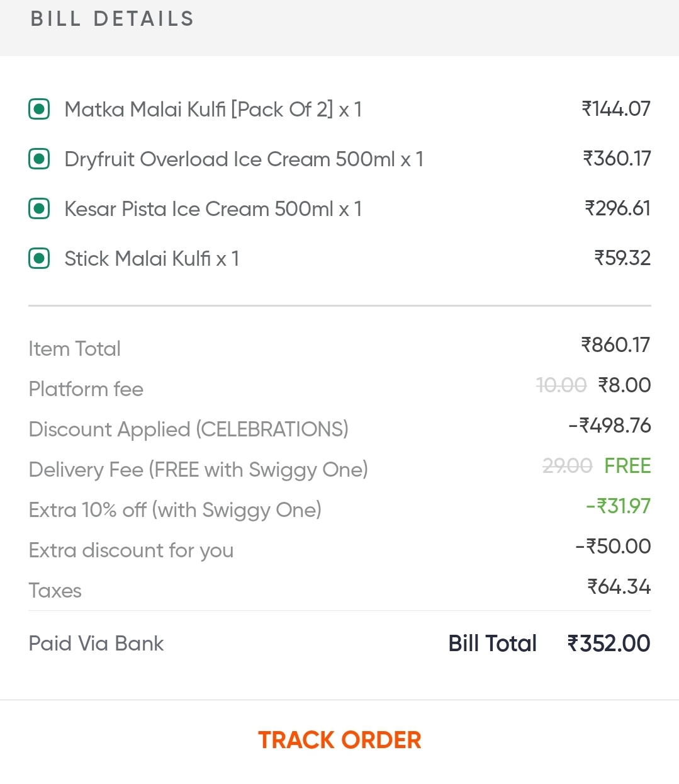Click veg indicator for Kesar Pista Ice Cream
Image resolution: width=679 pixels, height=784 pixels.
pyautogui.click(x=39, y=208)
